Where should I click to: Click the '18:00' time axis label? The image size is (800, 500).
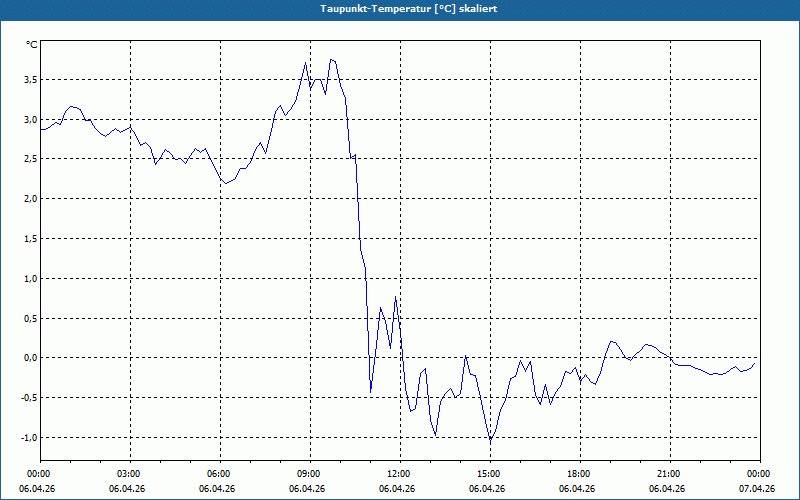point(580,474)
